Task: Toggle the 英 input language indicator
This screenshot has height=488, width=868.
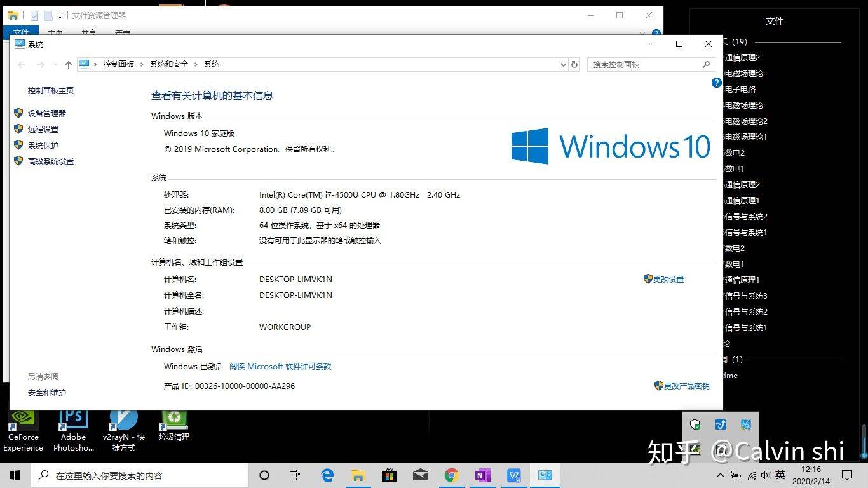Action: [780, 475]
